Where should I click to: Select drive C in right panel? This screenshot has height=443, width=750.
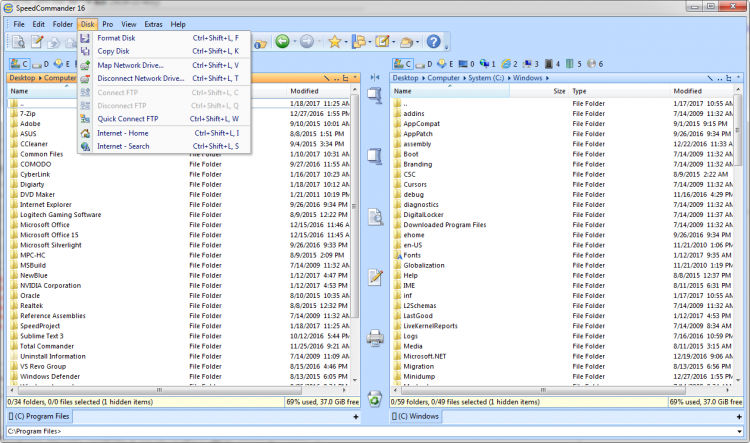click(403, 64)
